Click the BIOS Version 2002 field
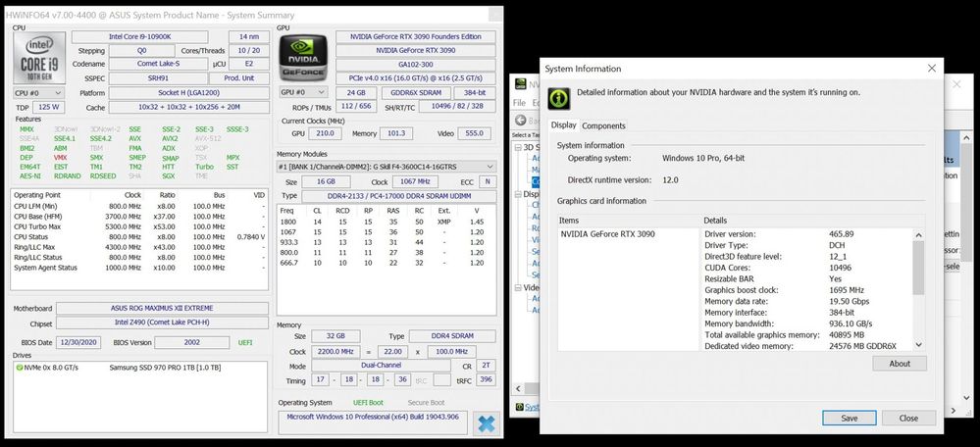This screenshot has width=980, height=447. (x=191, y=343)
